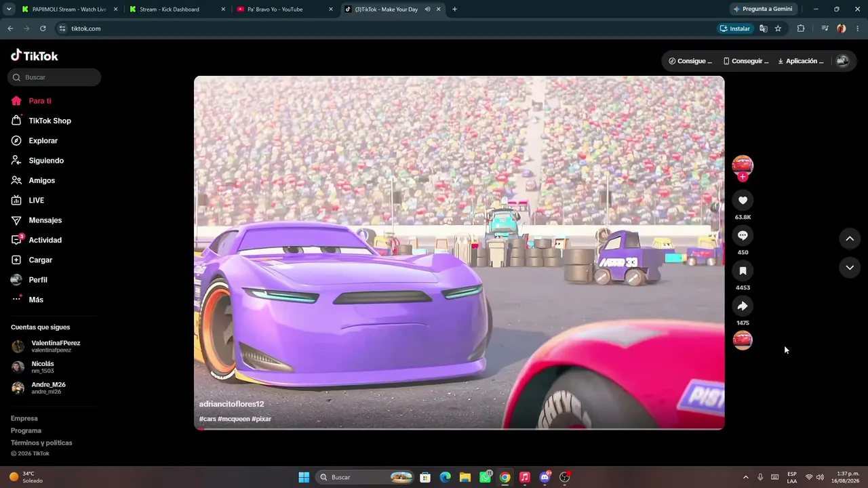Switch to Stream - Kick Dashboard tab
The image size is (868, 488).
(176, 9)
